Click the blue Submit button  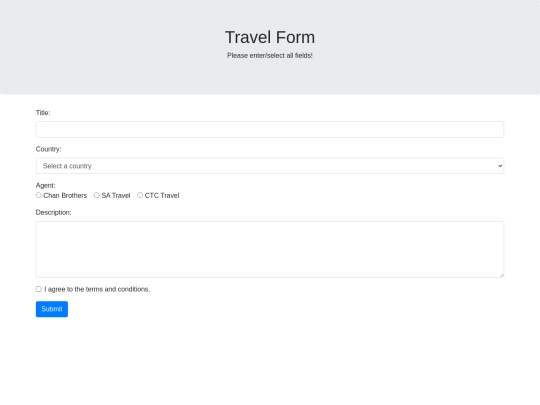(52, 309)
